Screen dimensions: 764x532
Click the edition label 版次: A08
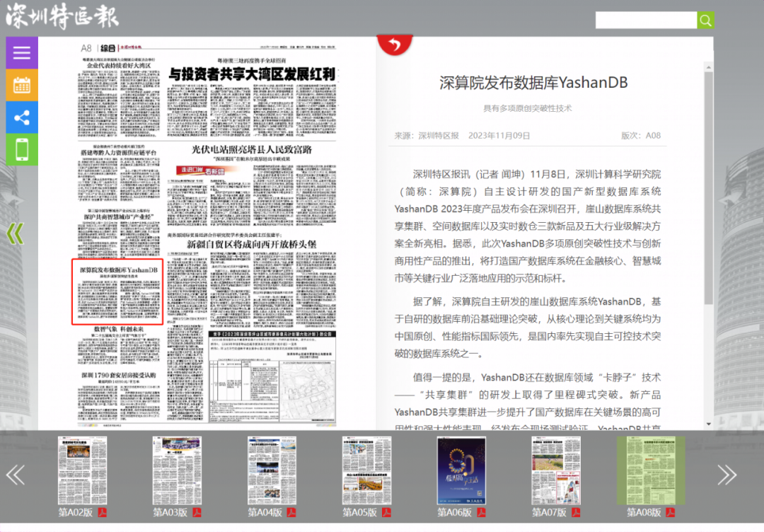click(641, 135)
